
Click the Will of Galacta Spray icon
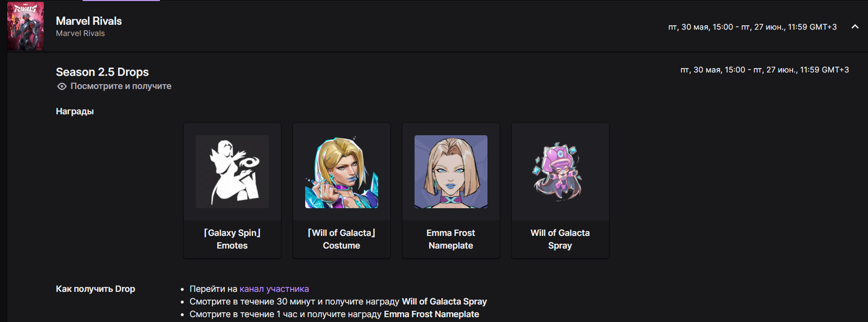560,172
